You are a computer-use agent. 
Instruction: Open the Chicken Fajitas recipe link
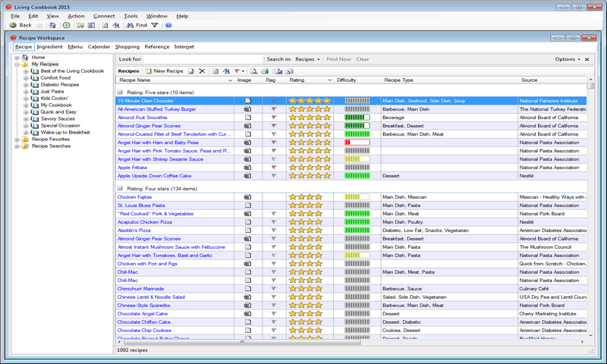coord(135,197)
